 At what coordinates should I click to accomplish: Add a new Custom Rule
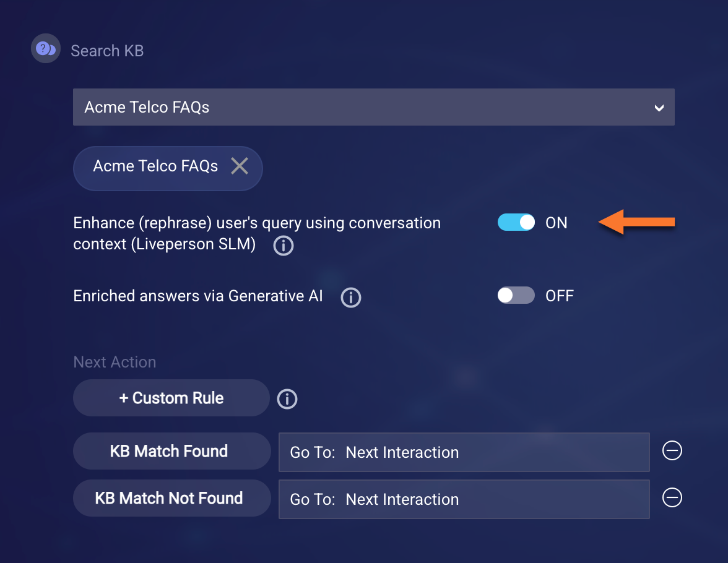(171, 398)
